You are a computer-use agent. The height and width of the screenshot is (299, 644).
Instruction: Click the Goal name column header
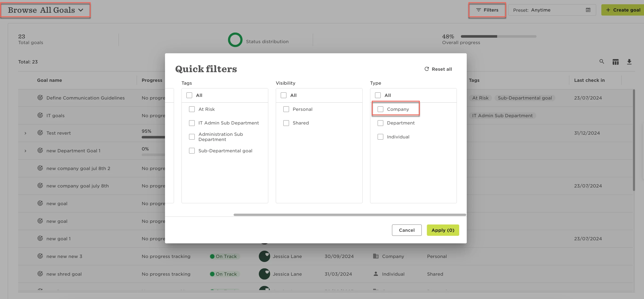[x=50, y=80]
